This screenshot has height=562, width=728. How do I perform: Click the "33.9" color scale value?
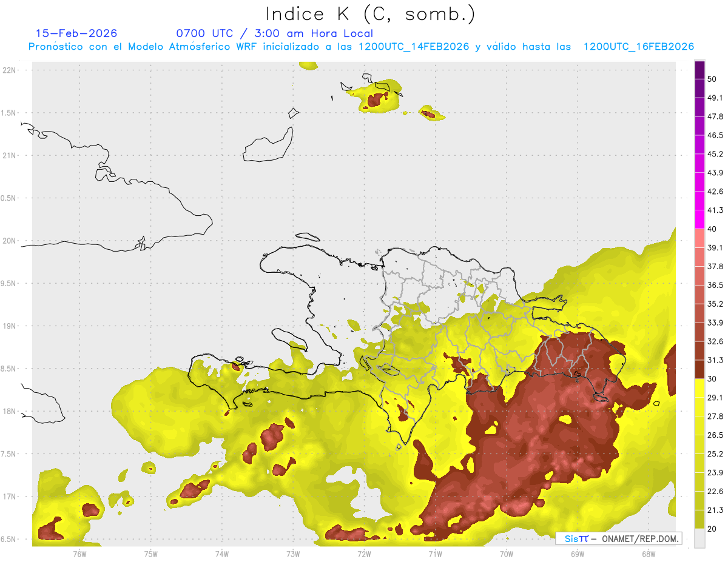pos(715,323)
